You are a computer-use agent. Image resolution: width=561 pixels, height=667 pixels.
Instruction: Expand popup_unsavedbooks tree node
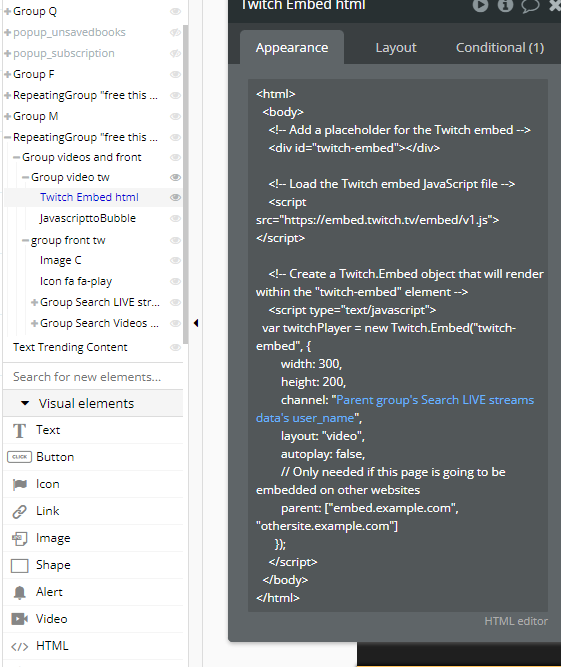point(7,32)
